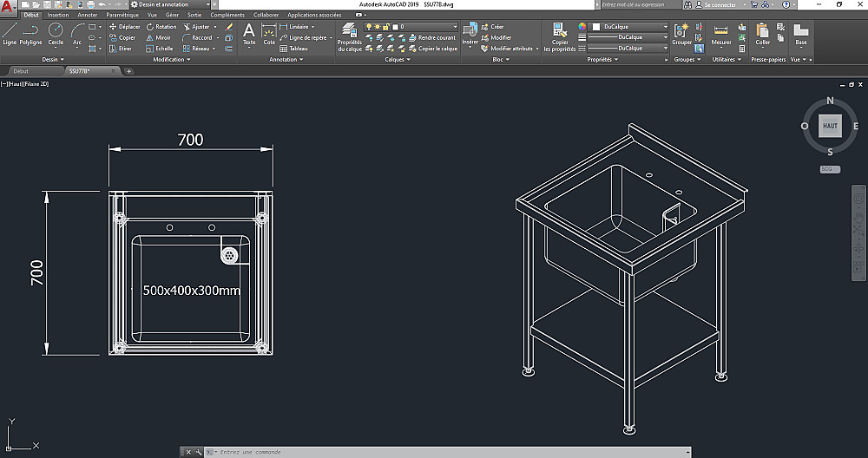Toggle the layer lock icon in Calques
Image resolution: width=868 pixels, height=458 pixels.
coord(386,27)
